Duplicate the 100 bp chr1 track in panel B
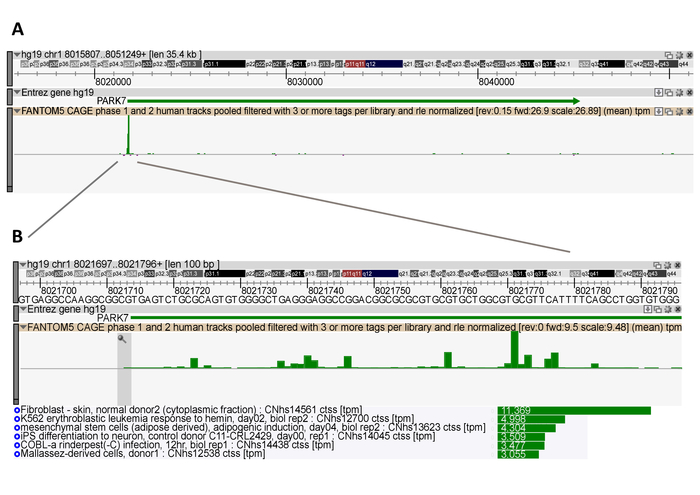 point(657,265)
